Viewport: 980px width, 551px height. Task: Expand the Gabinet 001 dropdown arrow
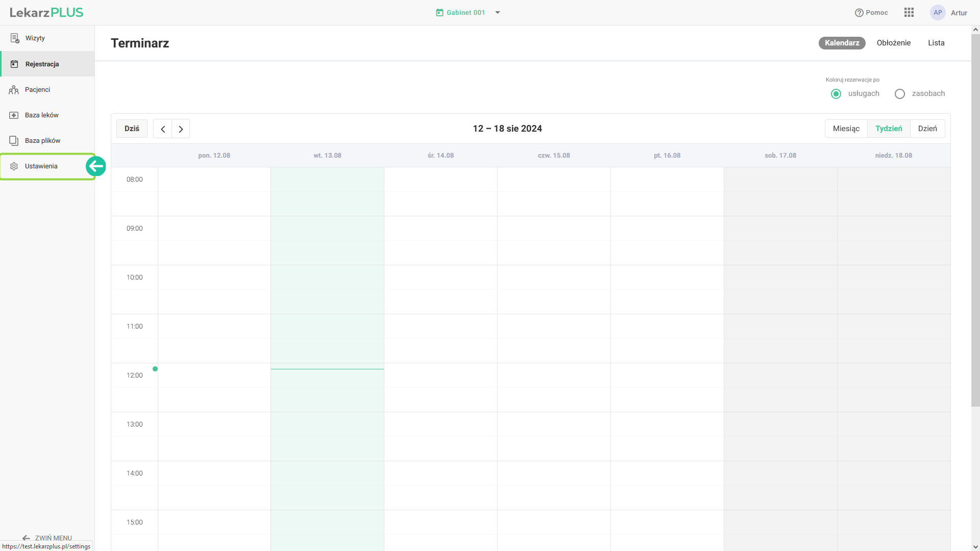498,13
